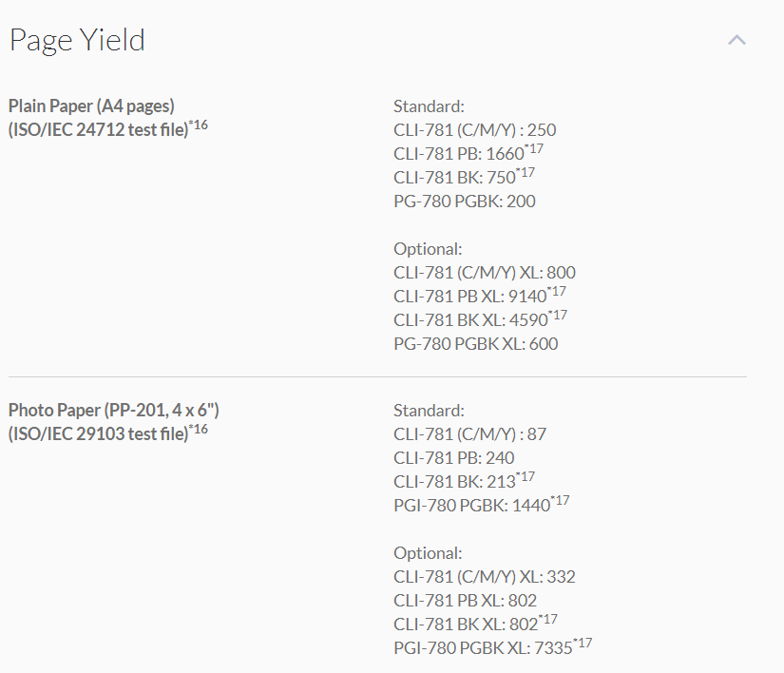Click the Plain Paper (A4 pages) label
This screenshot has height=673, width=784.
tap(91, 106)
